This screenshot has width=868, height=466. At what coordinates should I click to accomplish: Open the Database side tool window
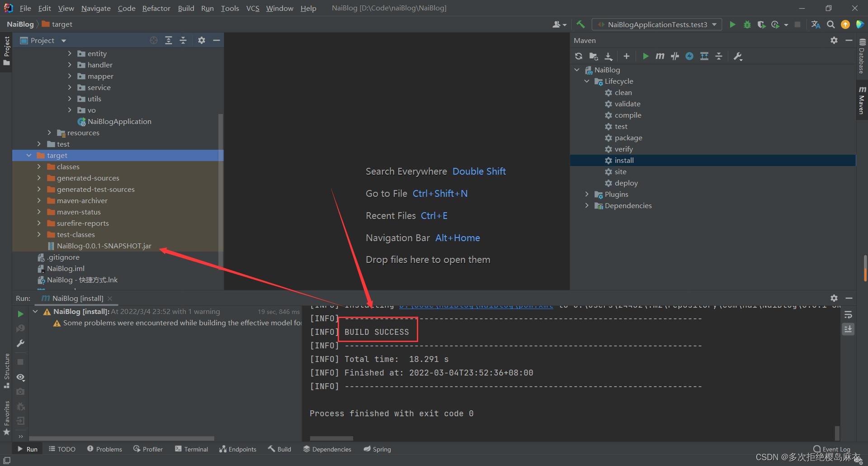point(862,56)
